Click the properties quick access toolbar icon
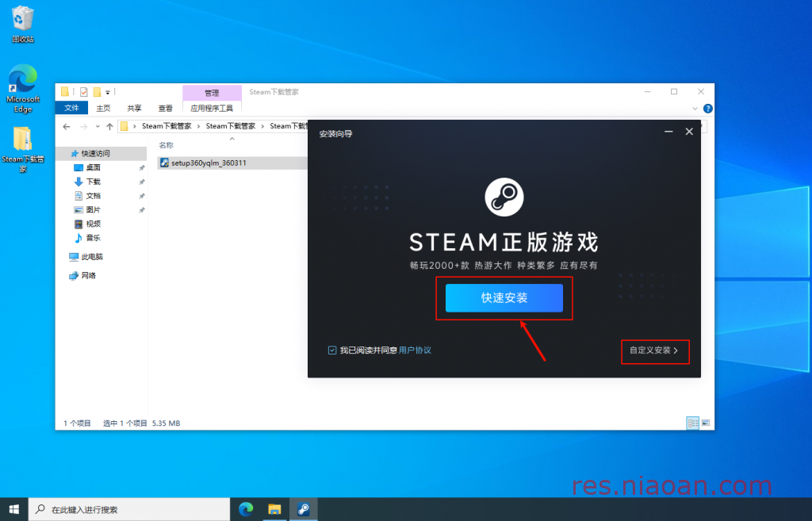 pyautogui.click(x=84, y=92)
